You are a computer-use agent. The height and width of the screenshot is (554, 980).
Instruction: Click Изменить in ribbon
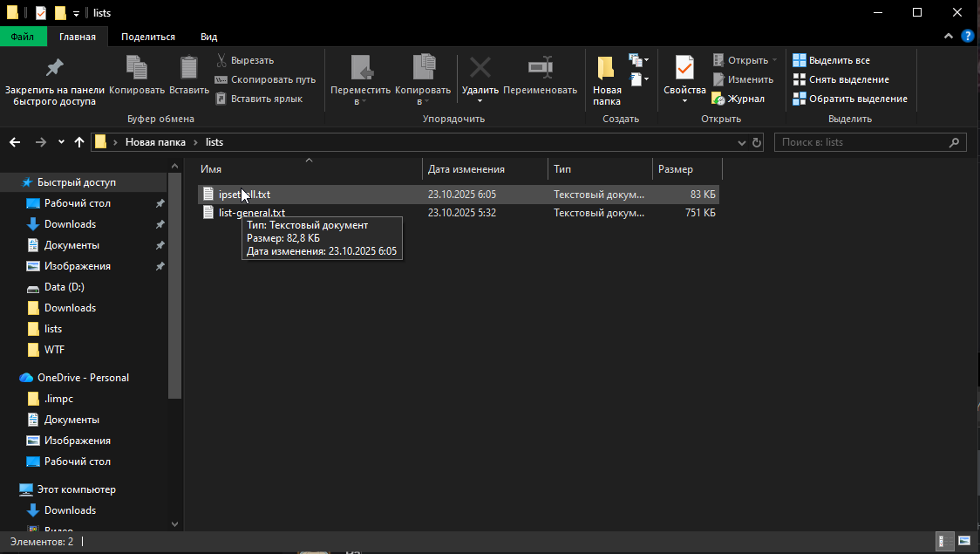[x=743, y=79]
